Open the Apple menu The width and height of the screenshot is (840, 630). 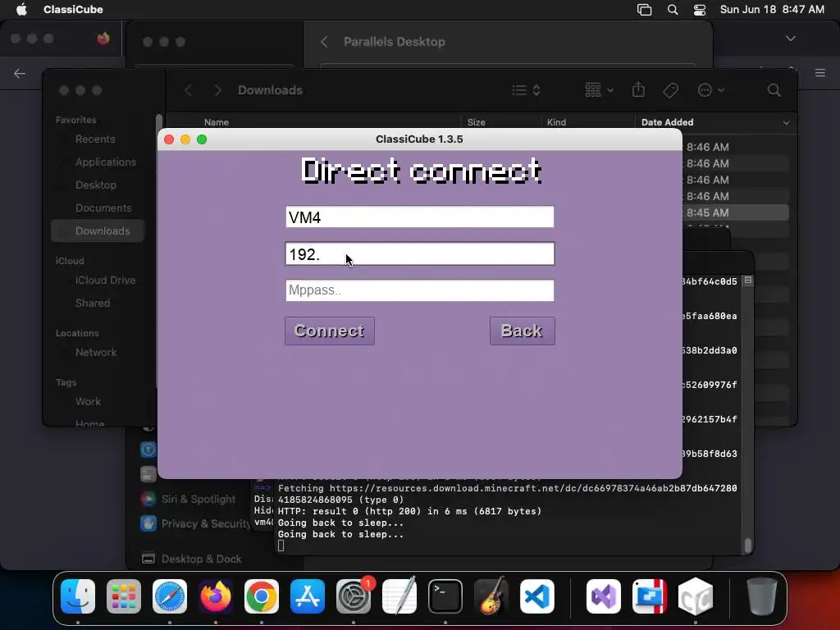click(21, 10)
